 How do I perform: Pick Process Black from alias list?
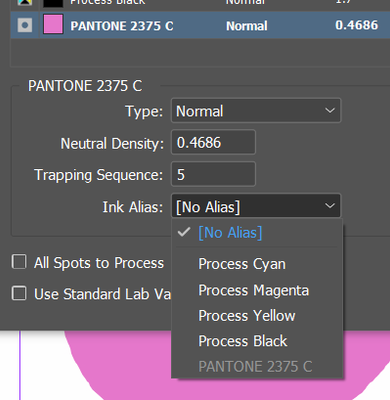[243, 341]
